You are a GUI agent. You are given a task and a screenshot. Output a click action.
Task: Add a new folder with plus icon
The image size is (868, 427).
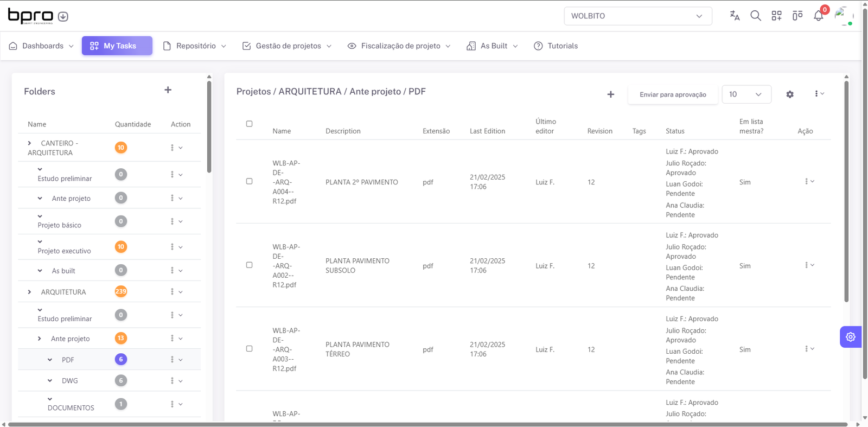(x=168, y=90)
